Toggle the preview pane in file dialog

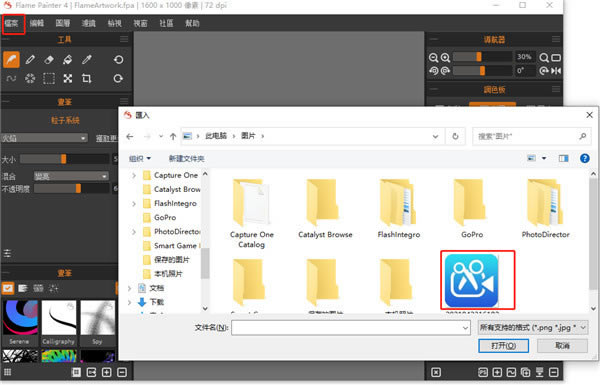563,158
